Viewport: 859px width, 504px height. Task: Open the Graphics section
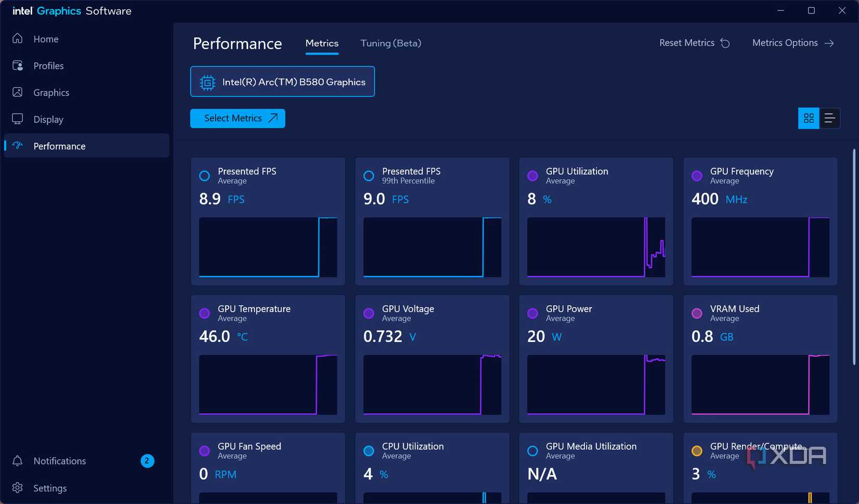click(x=50, y=92)
